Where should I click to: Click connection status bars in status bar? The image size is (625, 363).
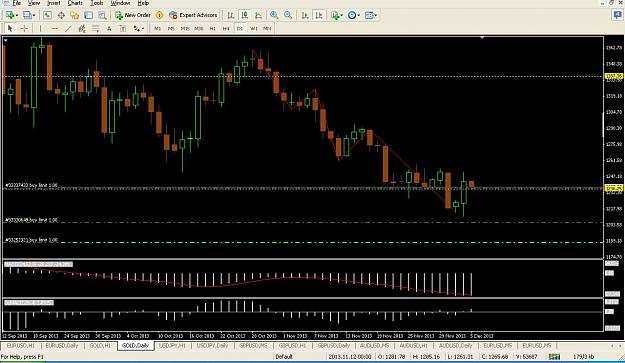[554, 357]
